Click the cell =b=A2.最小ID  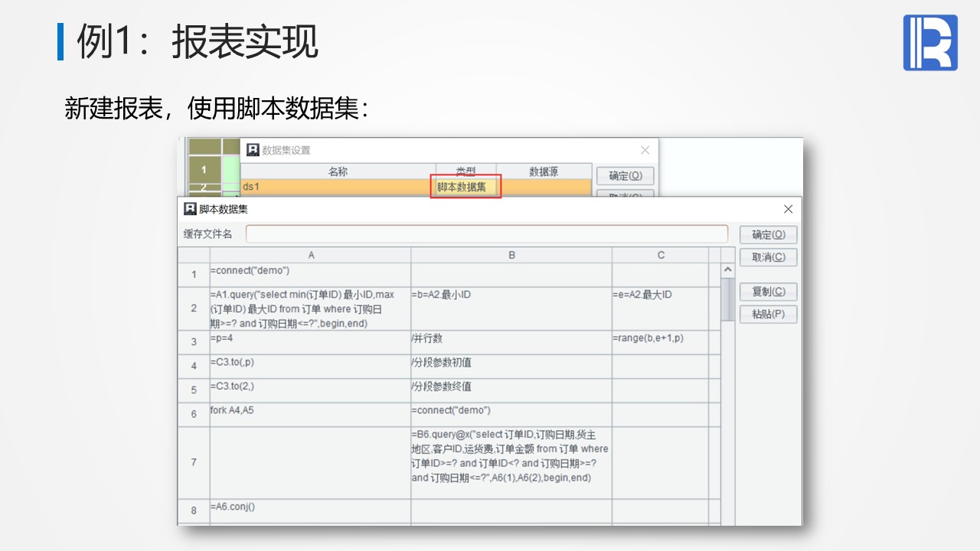click(511, 308)
